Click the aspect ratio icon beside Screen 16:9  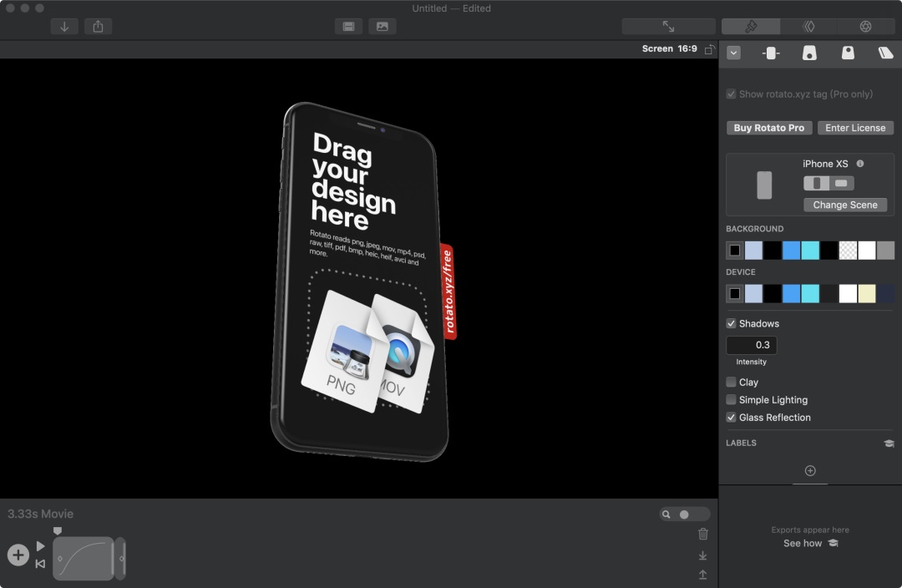pos(710,49)
